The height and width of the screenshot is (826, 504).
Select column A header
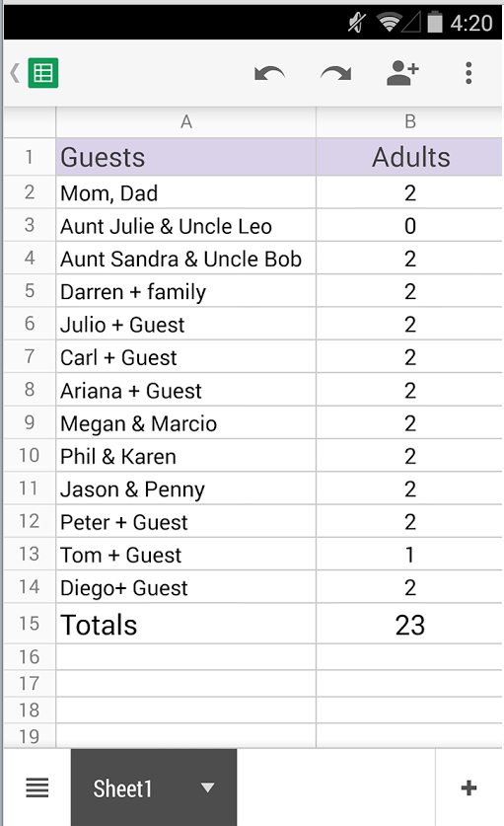[185, 122]
